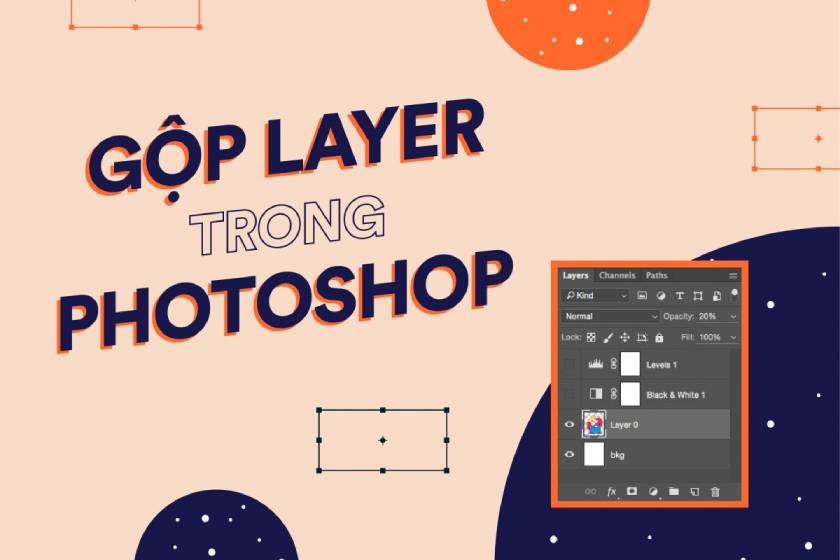Create new fill or adjustment layer
This screenshot has height=560, width=840.
(x=653, y=491)
